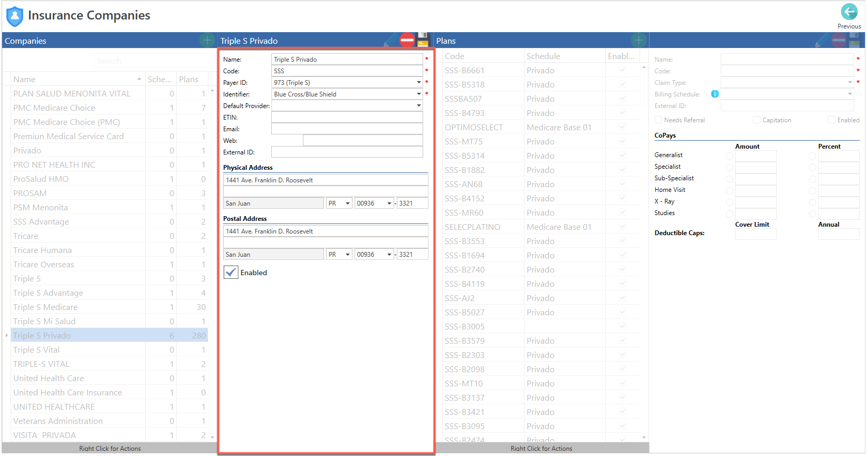Check the Capitation checkbox
Viewport: 868px width, 456px height.
756,120
